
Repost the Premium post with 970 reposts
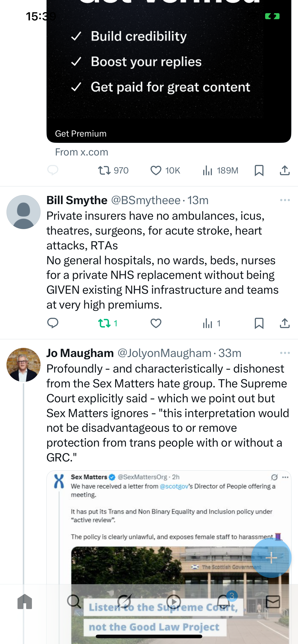[113, 171]
